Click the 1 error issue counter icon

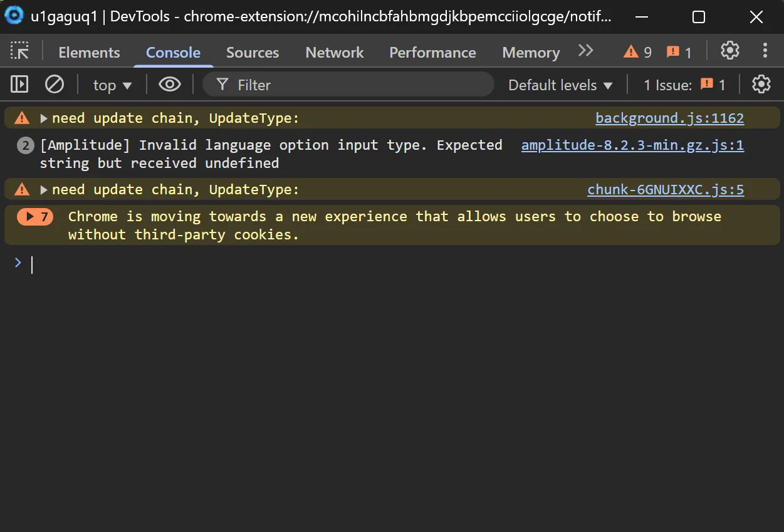[x=678, y=51]
